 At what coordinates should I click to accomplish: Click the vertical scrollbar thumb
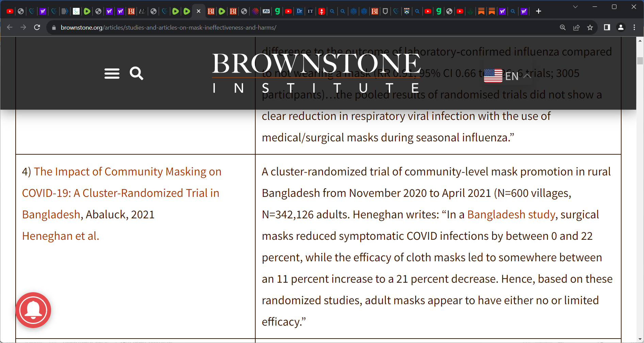pos(640,61)
